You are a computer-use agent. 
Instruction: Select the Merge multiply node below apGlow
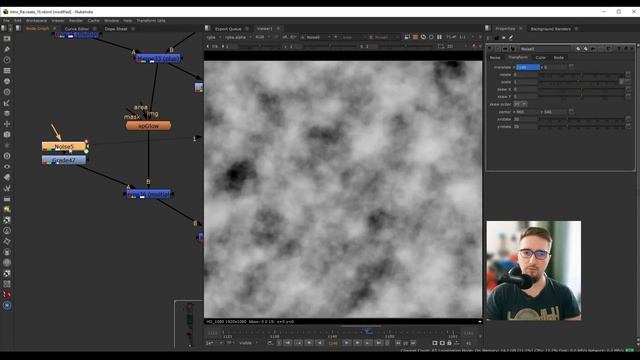pyautogui.click(x=148, y=194)
